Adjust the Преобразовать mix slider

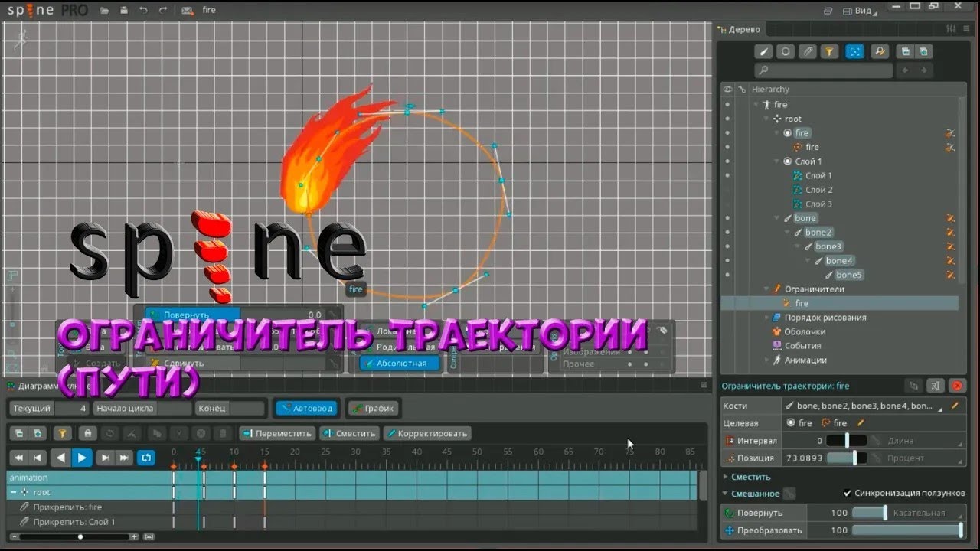908,530
